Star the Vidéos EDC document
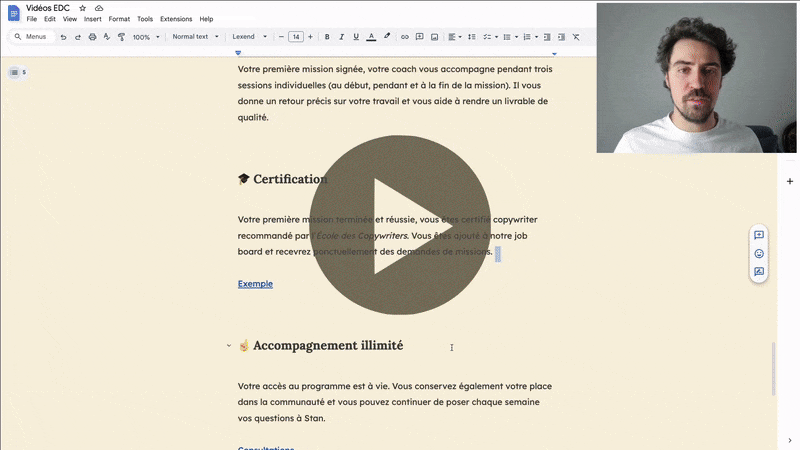Image resolution: width=800 pixels, height=450 pixels. [83, 8]
